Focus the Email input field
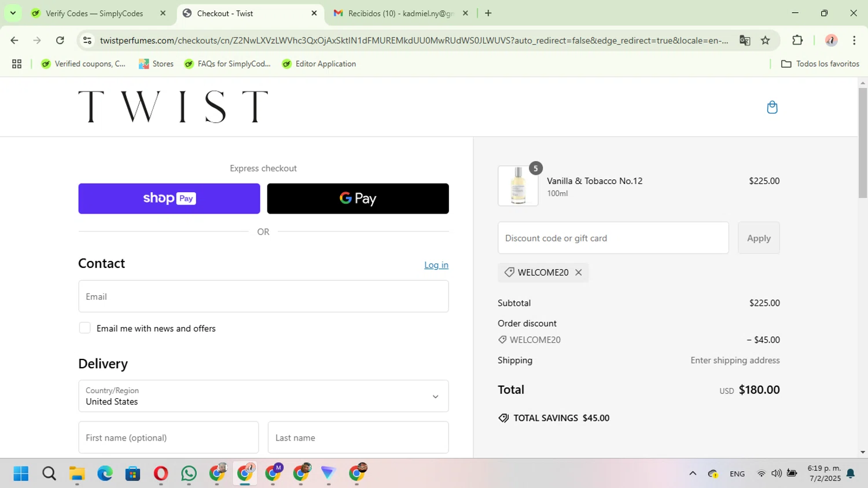The image size is (868, 488). click(263, 296)
